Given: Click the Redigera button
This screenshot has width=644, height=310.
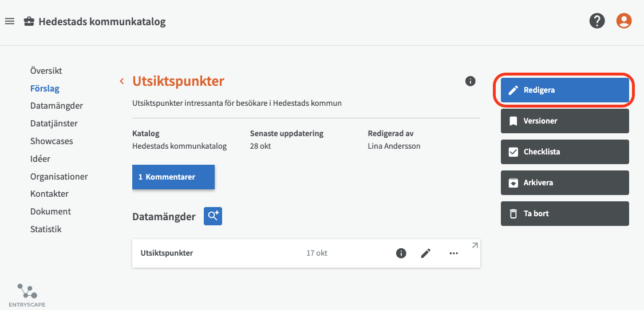Looking at the screenshot, I should pos(564,90).
